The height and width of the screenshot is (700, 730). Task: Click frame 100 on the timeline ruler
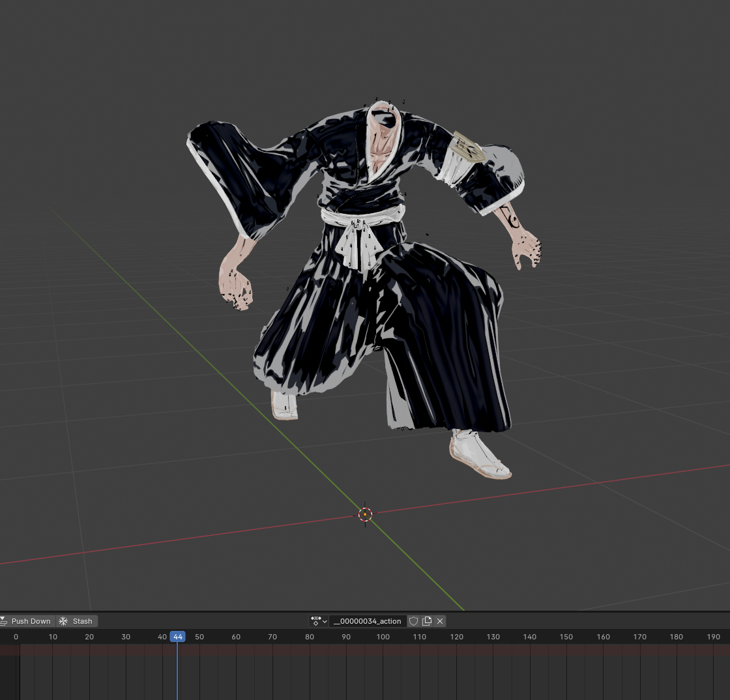pos(383,637)
